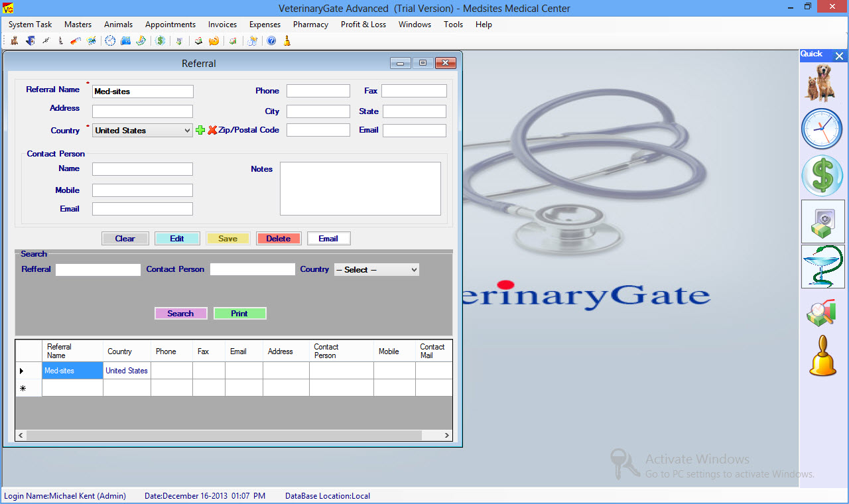Open the pharmacy snake-and-bowl icon
This screenshot has width=849, height=504.
(x=822, y=267)
